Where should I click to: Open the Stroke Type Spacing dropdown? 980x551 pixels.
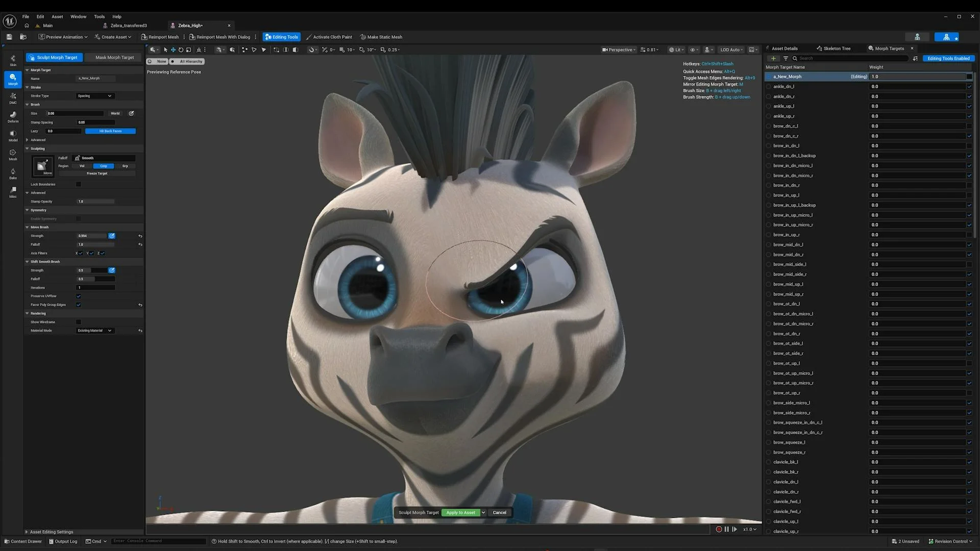[x=95, y=96]
